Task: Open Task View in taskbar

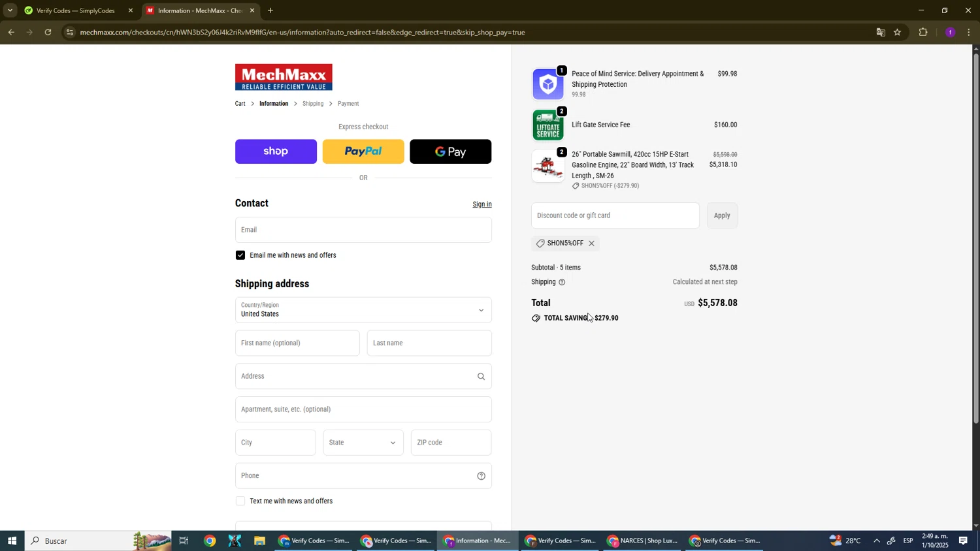Action: (x=184, y=541)
